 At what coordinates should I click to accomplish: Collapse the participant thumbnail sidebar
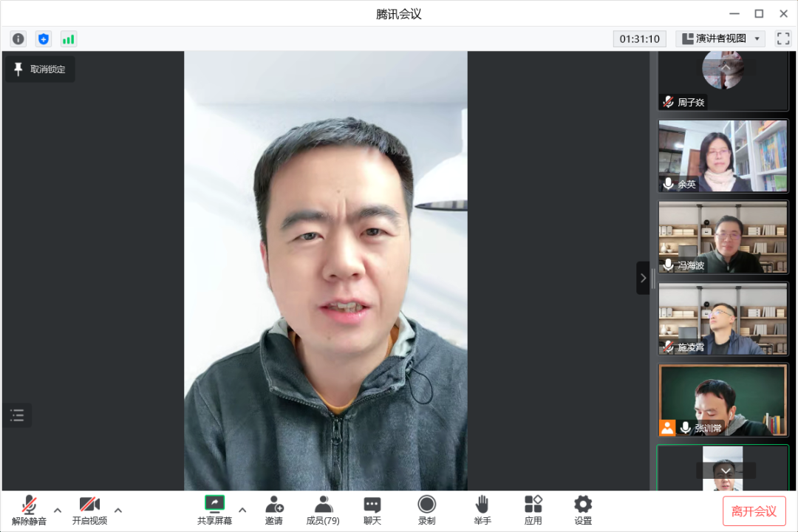pyautogui.click(x=643, y=278)
